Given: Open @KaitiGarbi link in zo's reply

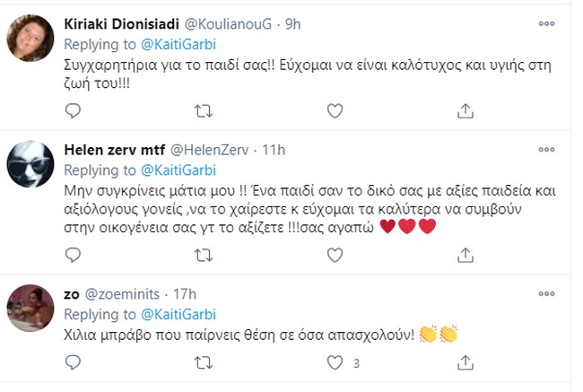Looking at the screenshot, I should pos(179,313).
